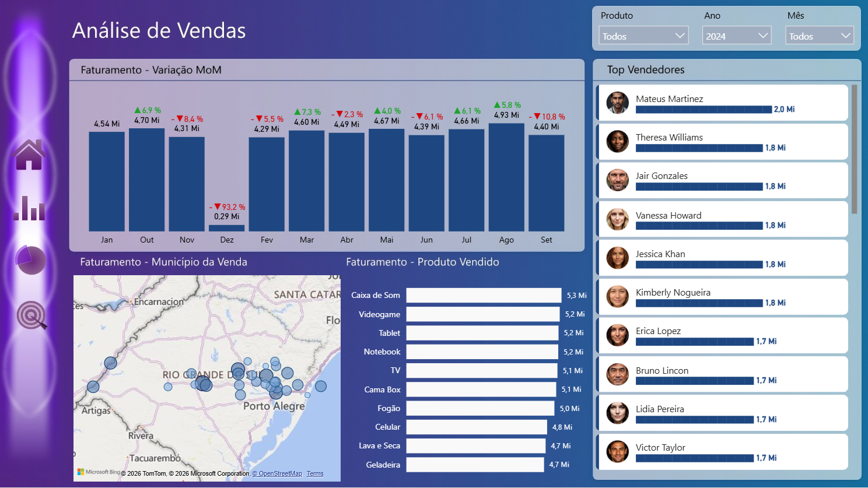Select the Out bar in MoM chart
The height and width of the screenshot is (488, 868).
147,180
